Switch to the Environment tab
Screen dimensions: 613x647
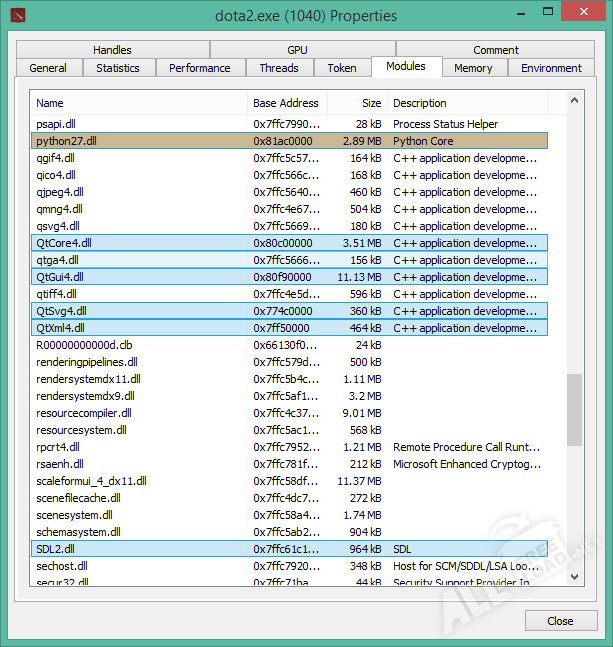pyautogui.click(x=551, y=68)
